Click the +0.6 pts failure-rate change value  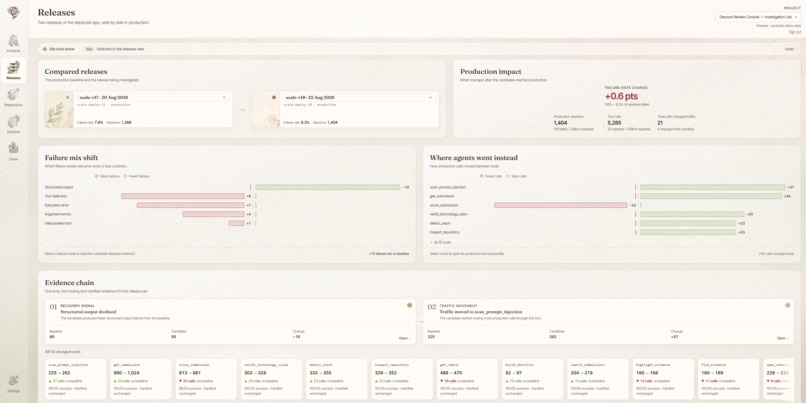pyautogui.click(x=621, y=96)
